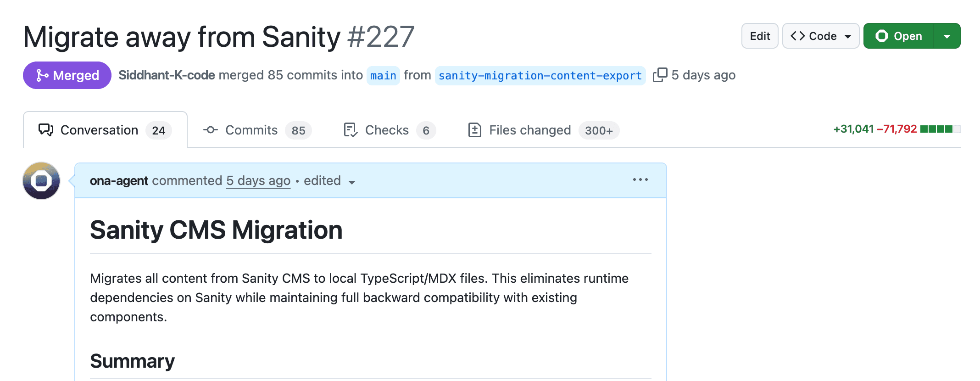Switch to the Files changed tab
Image resolution: width=980 pixels, height=381 pixels.
543,130
